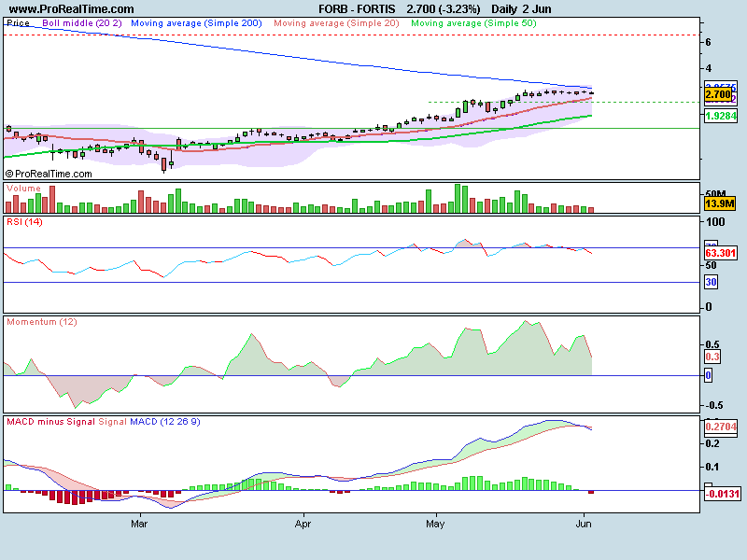Click the MACD minus Signal label

pos(50,422)
